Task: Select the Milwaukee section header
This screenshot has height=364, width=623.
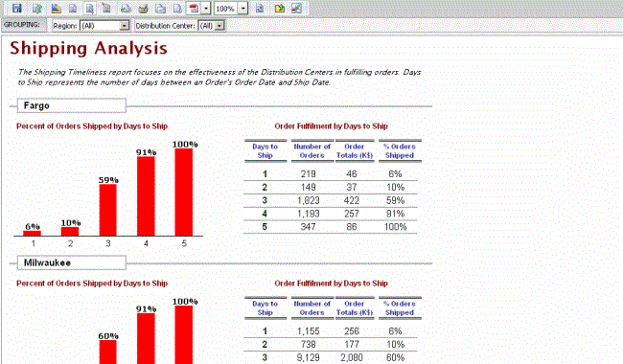Action: [72, 262]
